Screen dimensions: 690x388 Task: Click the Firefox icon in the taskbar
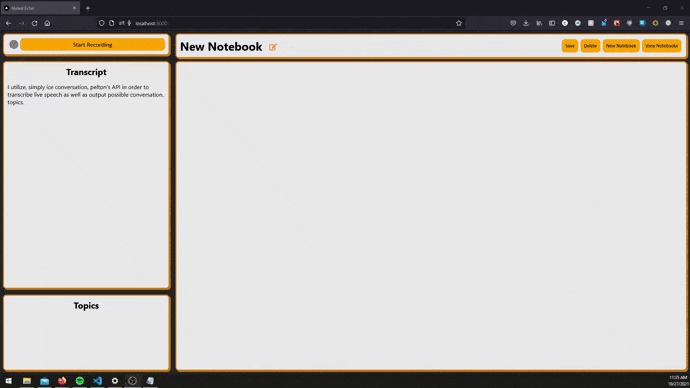(x=62, y=381)
